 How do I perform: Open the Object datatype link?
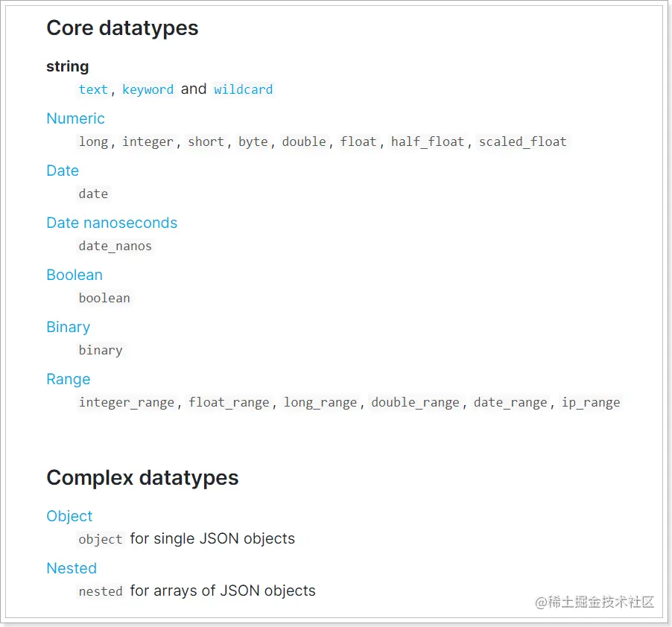click(69, 516)
